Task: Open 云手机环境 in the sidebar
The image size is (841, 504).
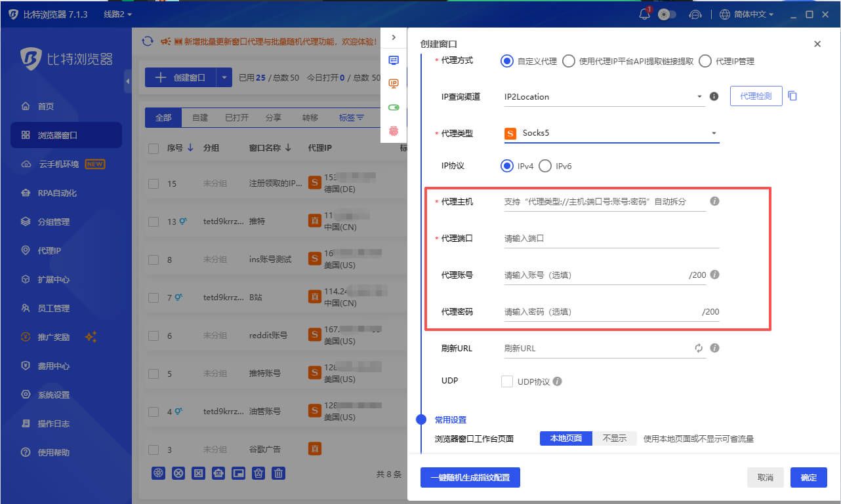Action: click(66, 164)
